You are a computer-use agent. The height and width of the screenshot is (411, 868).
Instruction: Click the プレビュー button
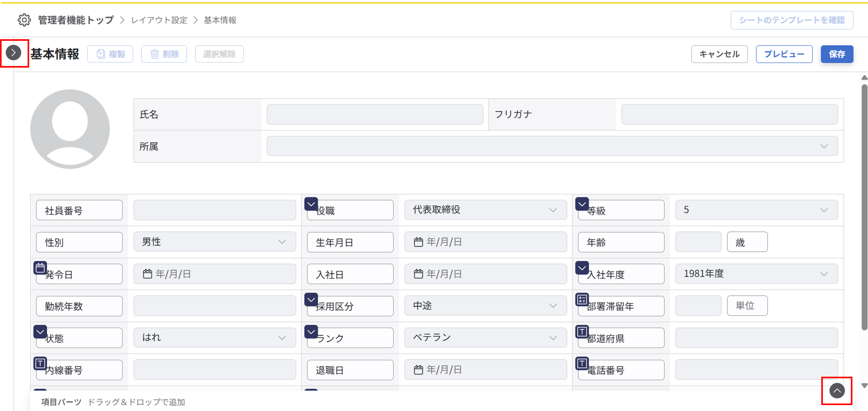coord(784,54)
